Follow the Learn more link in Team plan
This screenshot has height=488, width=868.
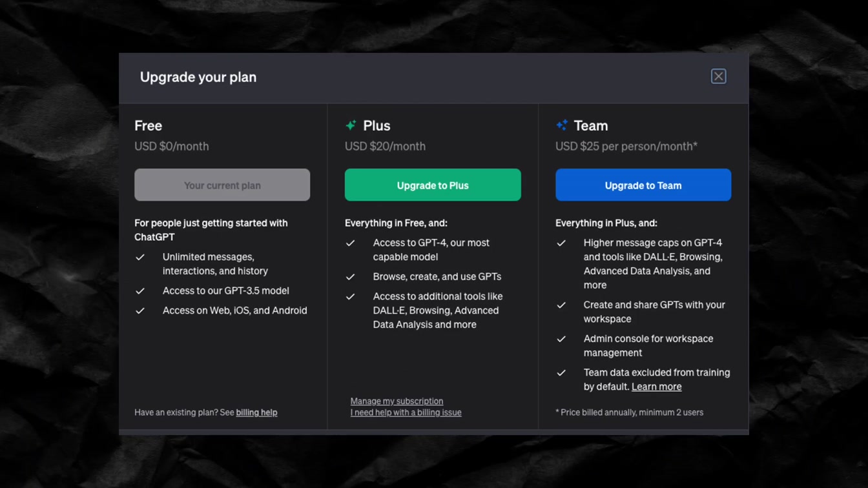point(656,387)
